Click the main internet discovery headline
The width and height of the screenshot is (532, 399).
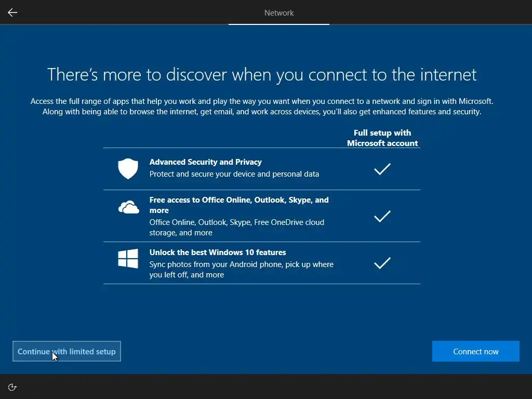click(262, 75)
